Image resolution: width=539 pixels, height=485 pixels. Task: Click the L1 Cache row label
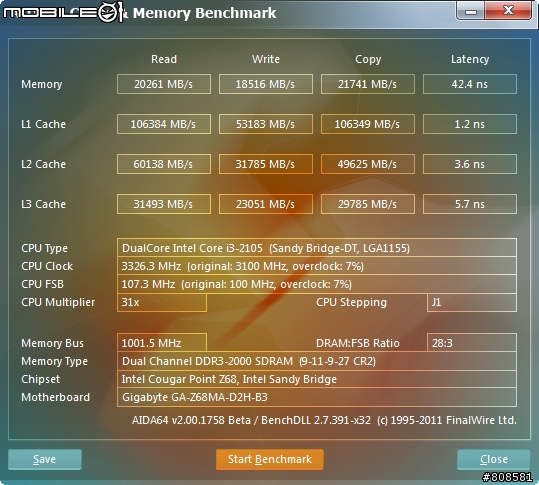(x=43, y=124)
